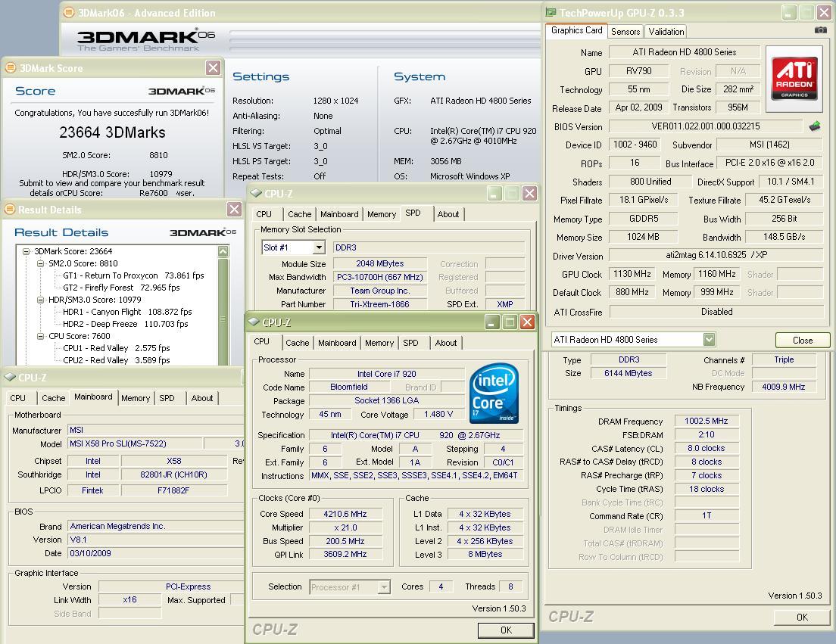Click the ATI Radeon logo in GPU-Z
Image resolution: width=836 pixels, height=644 pixels.
[794, 79]
